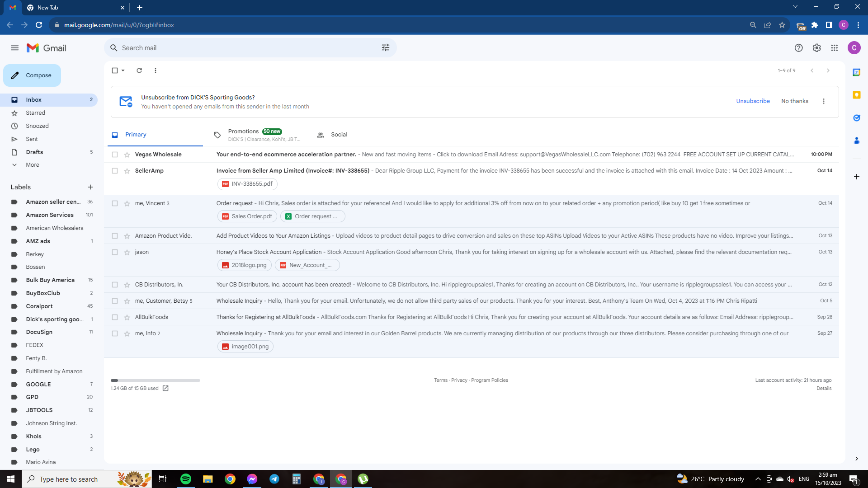Open Contacts side panel
Screen dimensions: 868x488
(857, 141)
